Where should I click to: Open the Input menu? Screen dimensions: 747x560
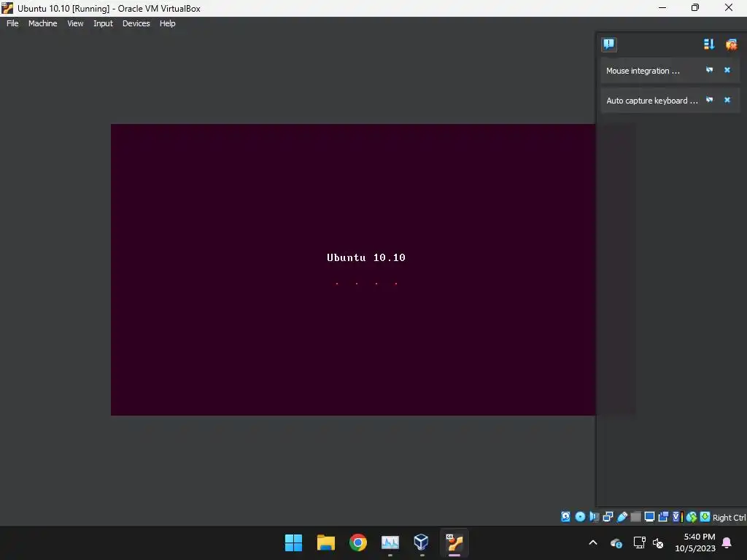click(103, 23)
